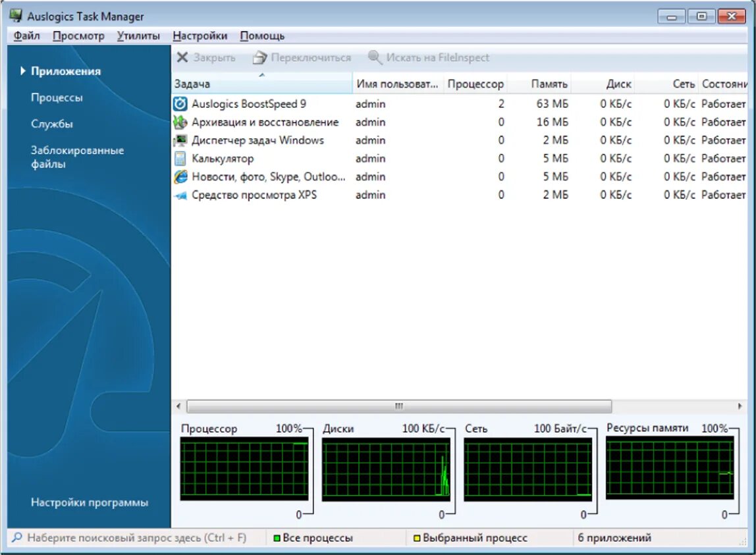Sort by the Процессор column header
This screenshot has height=555, width=756.
tap(475, 84)
